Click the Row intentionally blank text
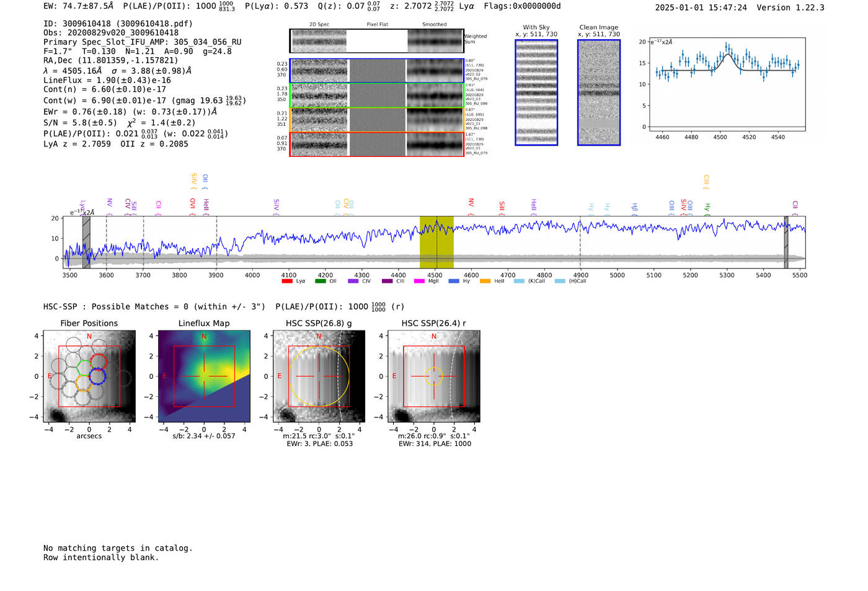 click(101, 558)
